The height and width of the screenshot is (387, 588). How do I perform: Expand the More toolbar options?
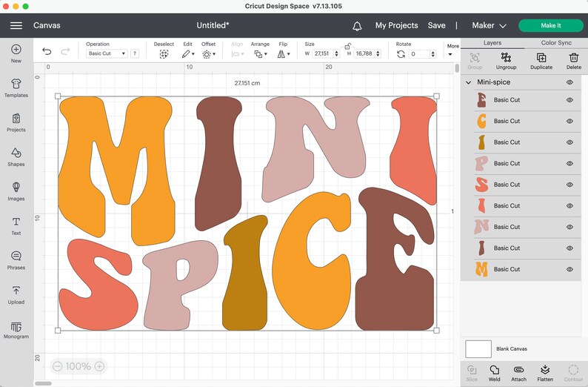tap(452, 50)
